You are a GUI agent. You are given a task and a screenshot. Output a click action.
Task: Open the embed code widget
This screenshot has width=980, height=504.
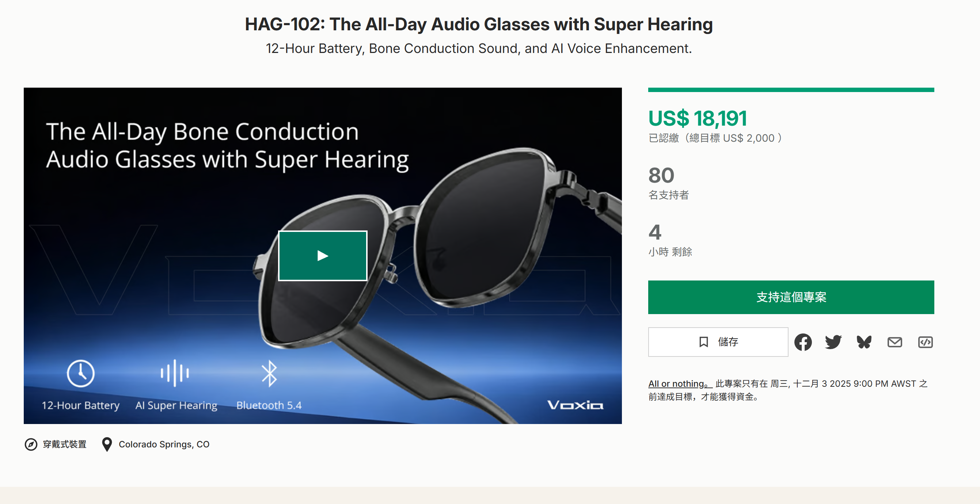925,342
